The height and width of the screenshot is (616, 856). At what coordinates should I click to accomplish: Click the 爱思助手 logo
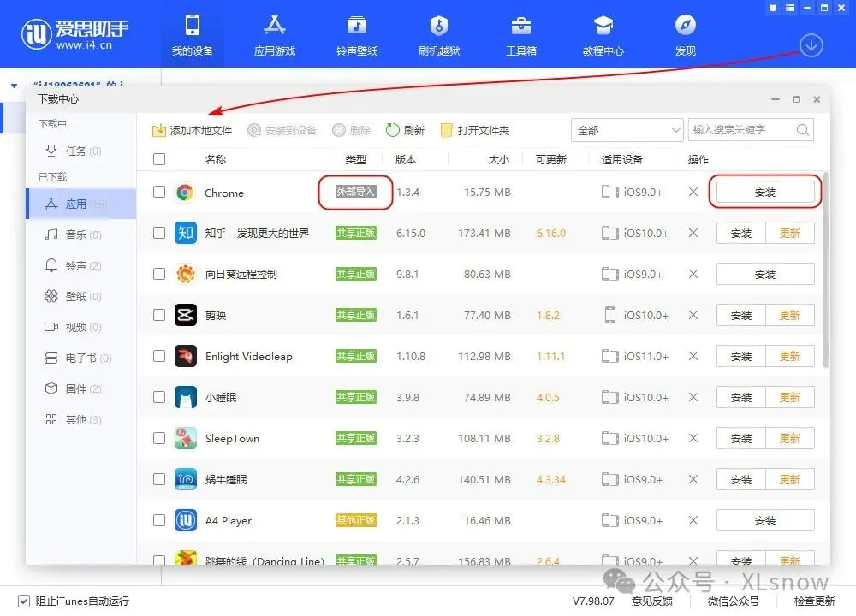coord(75,34)
